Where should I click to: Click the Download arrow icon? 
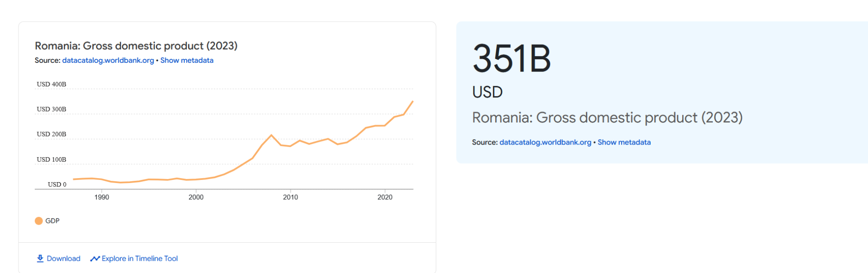(40, 259)
